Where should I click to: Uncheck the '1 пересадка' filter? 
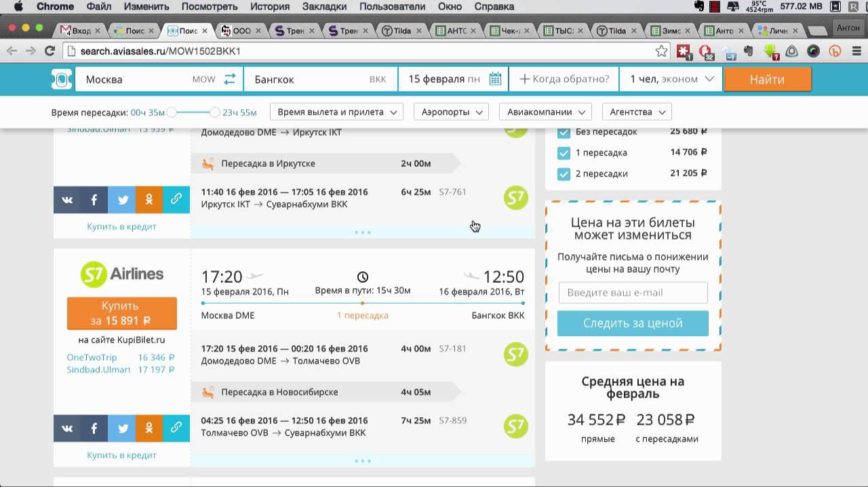[x=564, y=153]
